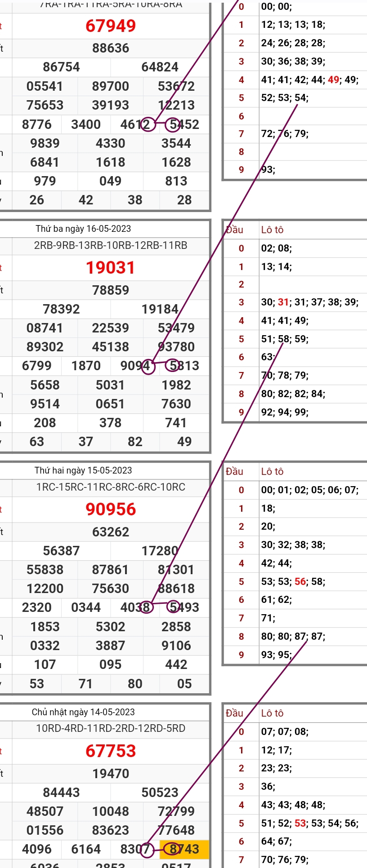Select first prize number 88636

tap(111, 48)
